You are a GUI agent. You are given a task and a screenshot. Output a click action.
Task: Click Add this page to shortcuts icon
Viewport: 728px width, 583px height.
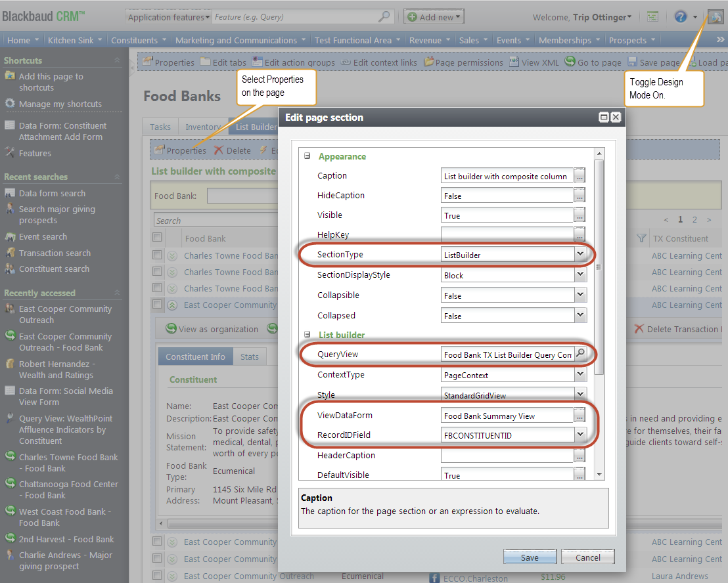tap(10, 76)
